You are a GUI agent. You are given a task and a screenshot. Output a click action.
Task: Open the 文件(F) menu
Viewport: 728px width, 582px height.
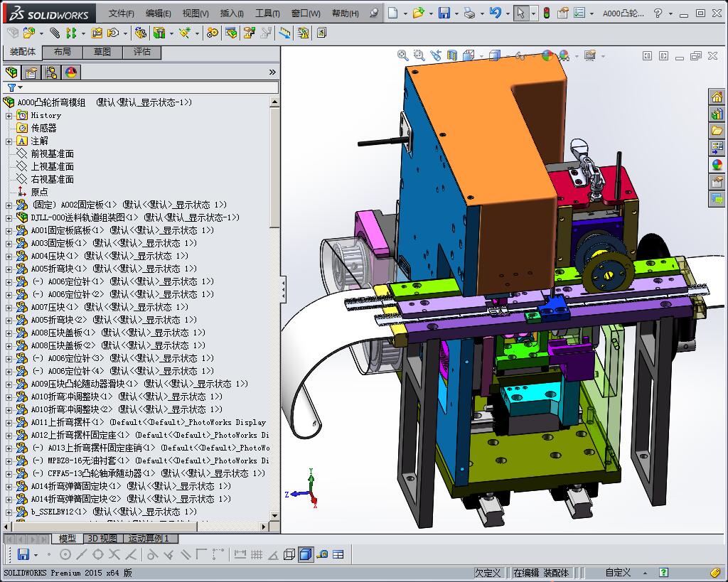121,14
